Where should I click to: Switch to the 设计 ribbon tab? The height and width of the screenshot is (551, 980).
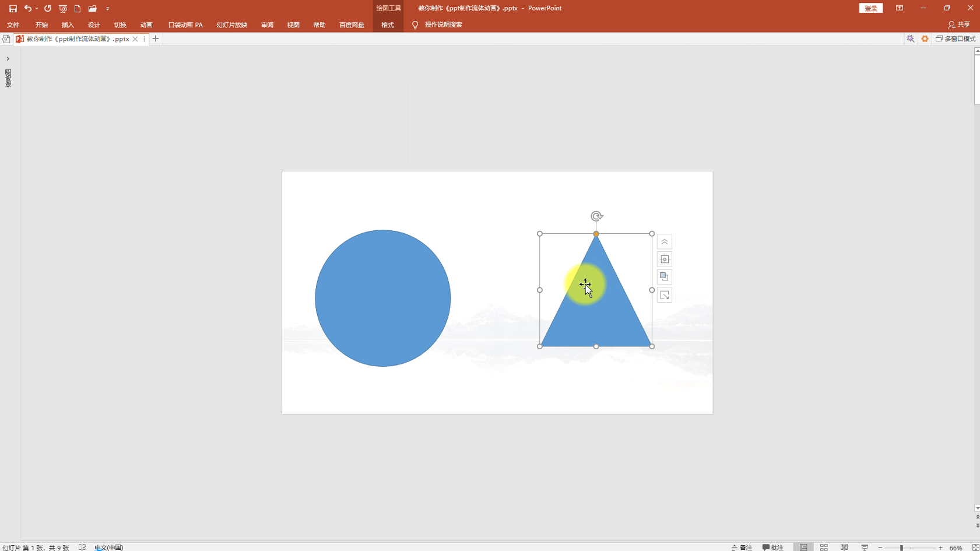click(x=94, y=24)
